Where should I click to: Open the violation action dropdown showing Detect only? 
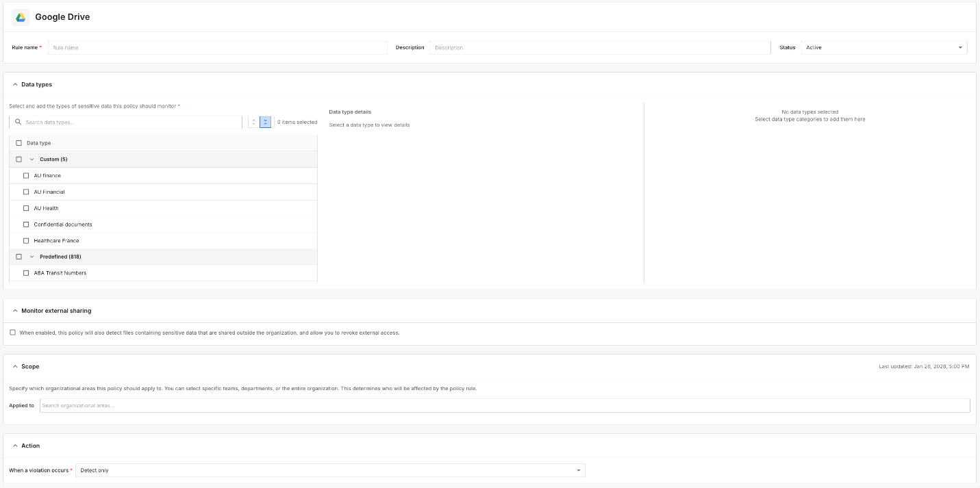[330, 471]
